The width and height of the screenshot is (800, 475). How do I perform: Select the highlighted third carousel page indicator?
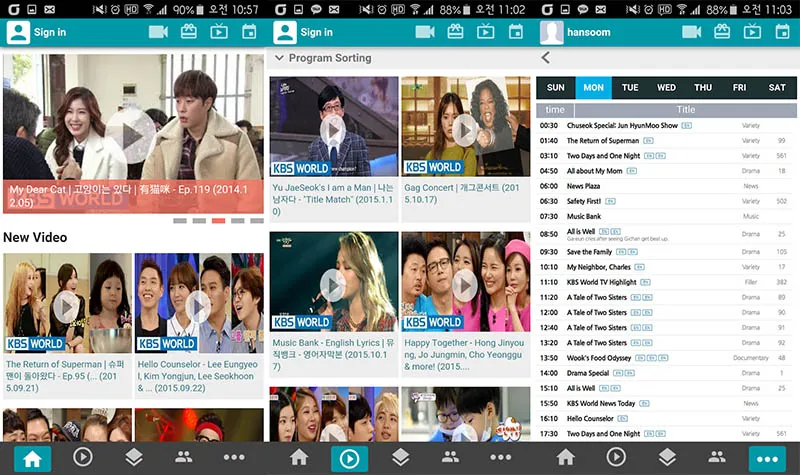tap(218, 221)
